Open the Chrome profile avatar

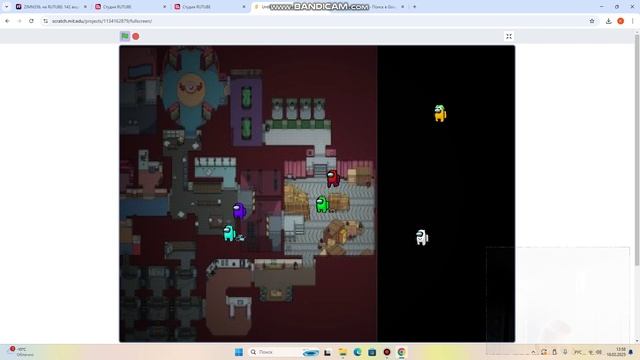click(620, 21)
